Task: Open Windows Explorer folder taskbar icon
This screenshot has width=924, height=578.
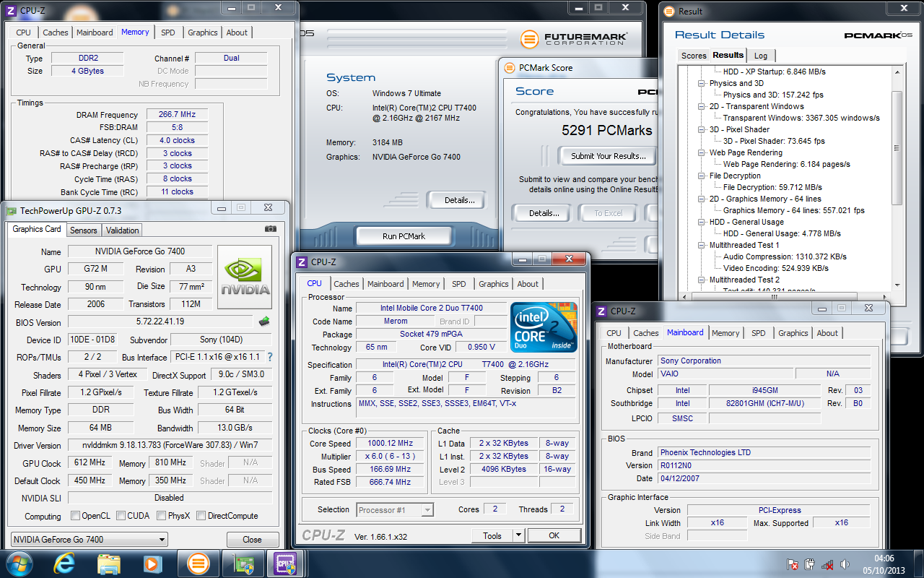Action: pos(109,564)
